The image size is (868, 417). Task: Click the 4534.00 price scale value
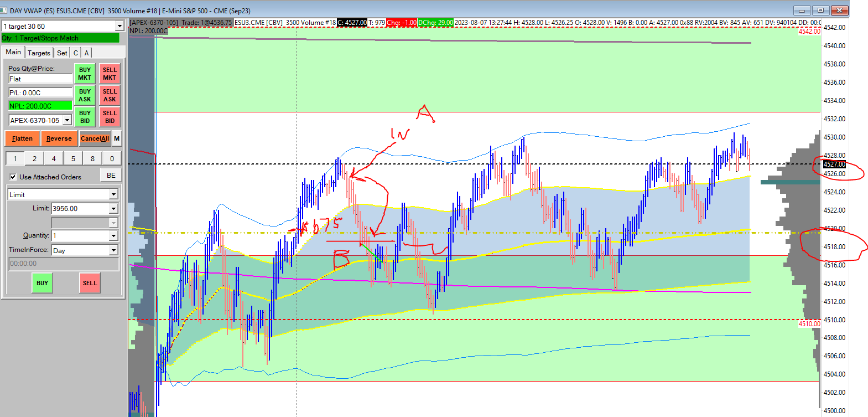point(834,101)
